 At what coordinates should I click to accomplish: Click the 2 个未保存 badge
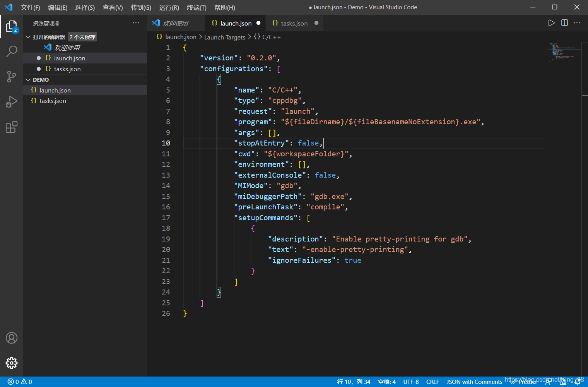pos(82,37)
